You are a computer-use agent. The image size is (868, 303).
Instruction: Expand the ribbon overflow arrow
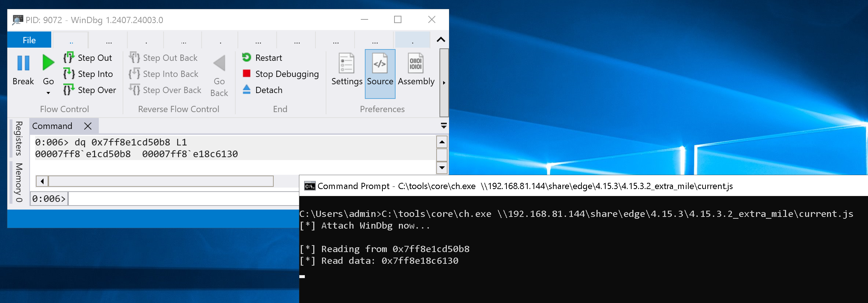click(444, 83)
